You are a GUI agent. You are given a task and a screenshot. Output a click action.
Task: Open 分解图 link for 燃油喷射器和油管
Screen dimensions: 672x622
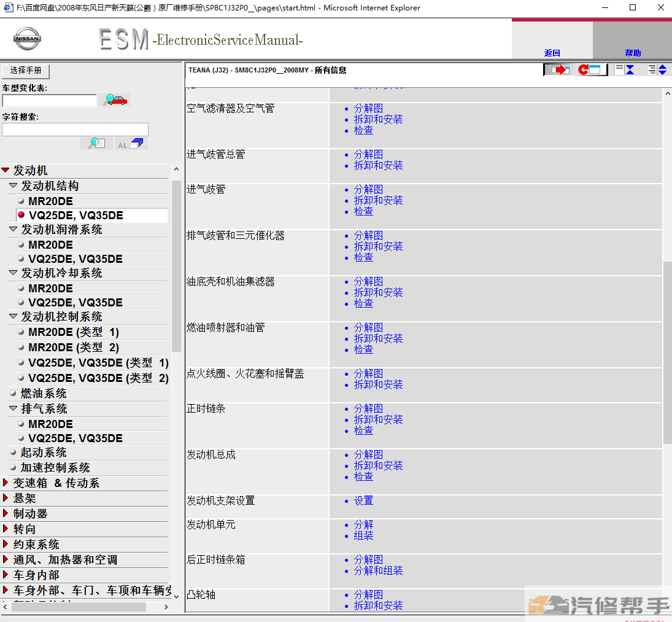[x=368, y=327]
